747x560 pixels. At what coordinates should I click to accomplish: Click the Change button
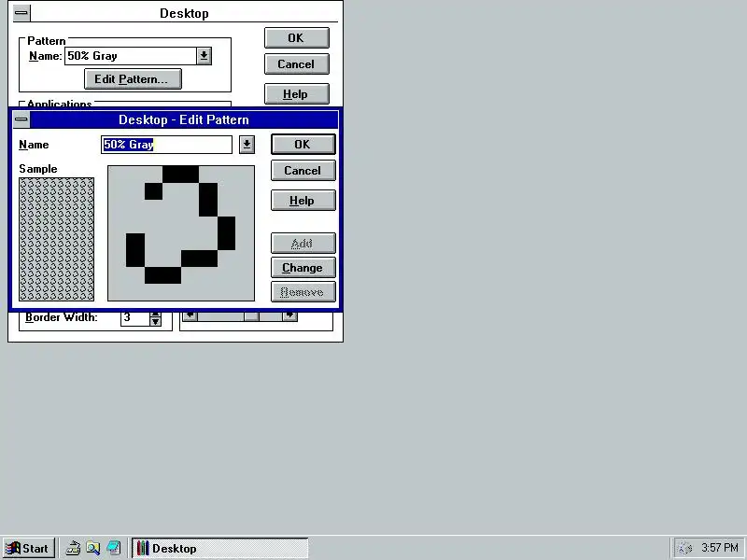tap(303, 268)
